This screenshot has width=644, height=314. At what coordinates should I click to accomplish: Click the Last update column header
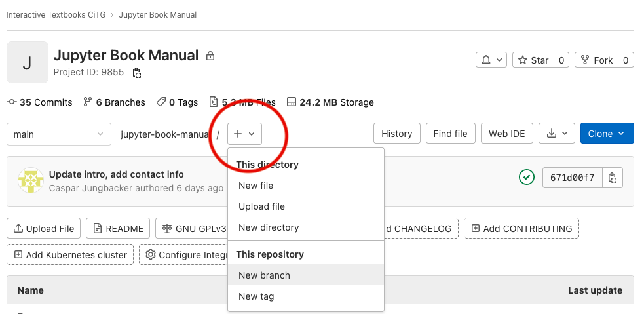(x=595, y=290)
